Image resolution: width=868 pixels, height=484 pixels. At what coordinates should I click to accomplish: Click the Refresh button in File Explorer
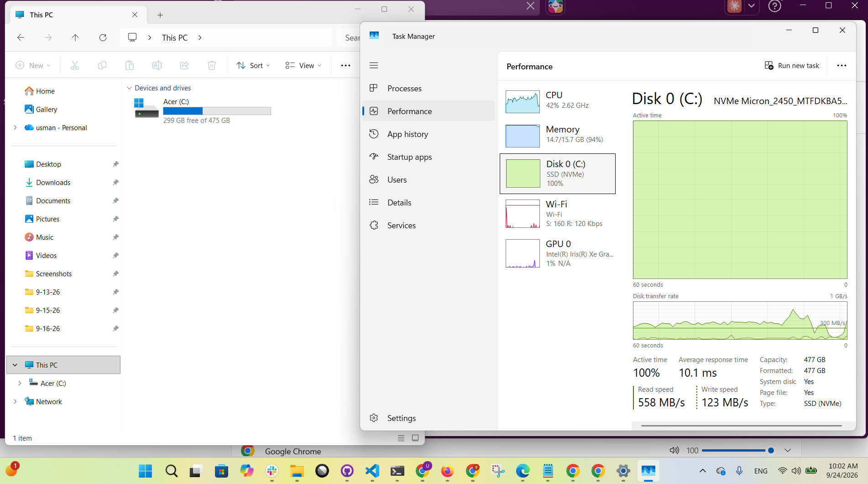[103, 37]
